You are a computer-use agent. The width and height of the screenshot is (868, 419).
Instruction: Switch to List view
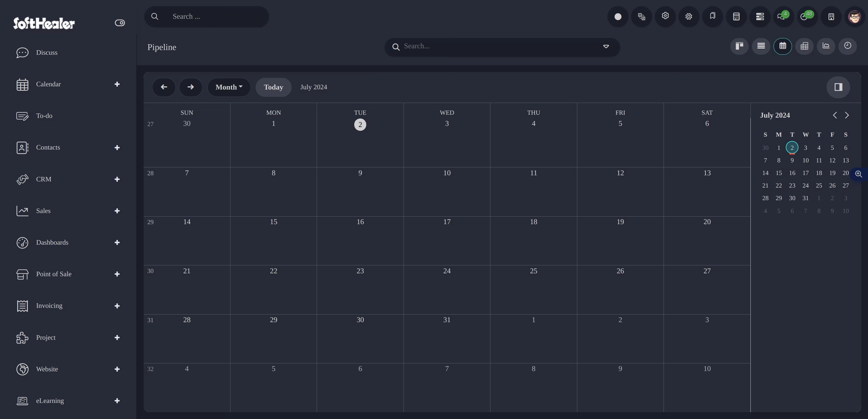pyautogui.click(x=761, y=46)
